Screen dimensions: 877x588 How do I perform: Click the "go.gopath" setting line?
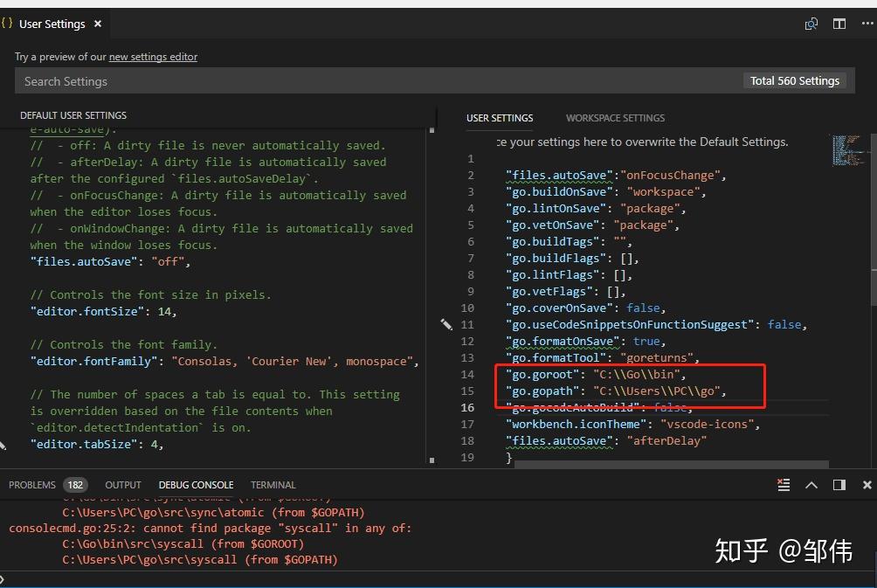(x=616, y=391)
